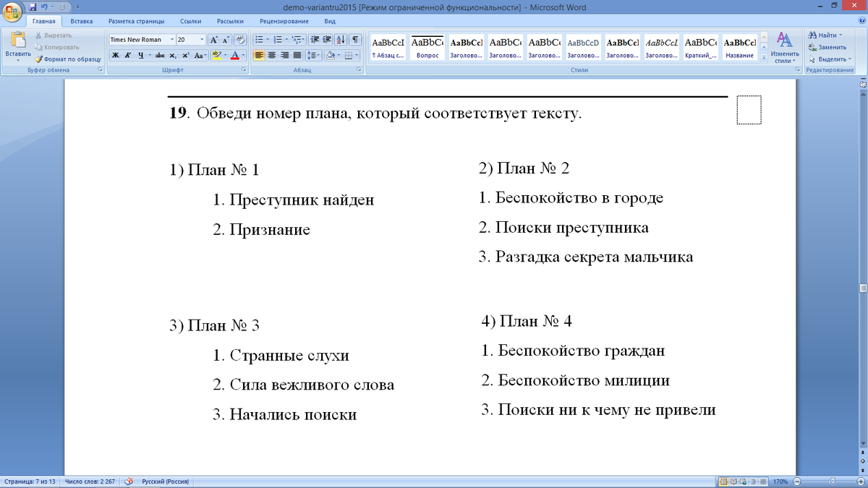Toggle bold Ж formatting
868x488 pixels.
(115, 55)
